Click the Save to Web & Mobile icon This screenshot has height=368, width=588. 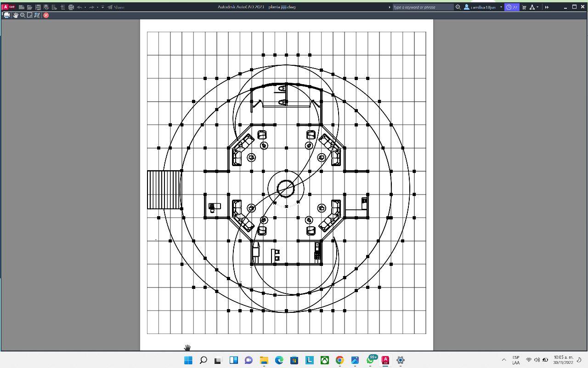62,7
